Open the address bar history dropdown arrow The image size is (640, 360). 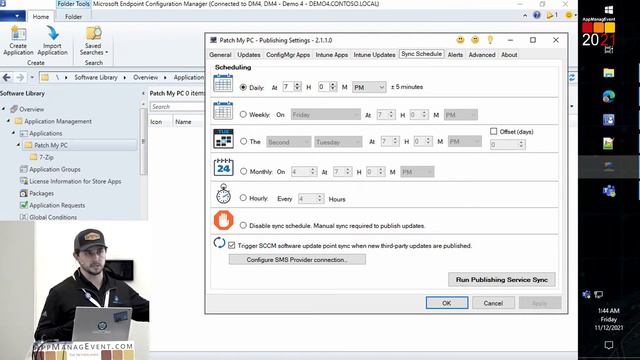pyautogui.click(x=32, y=77)
